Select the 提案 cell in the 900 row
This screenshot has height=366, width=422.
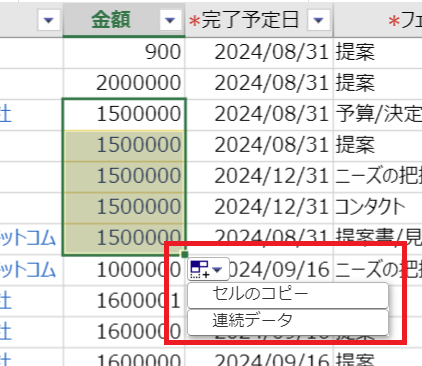click(378, 52)
